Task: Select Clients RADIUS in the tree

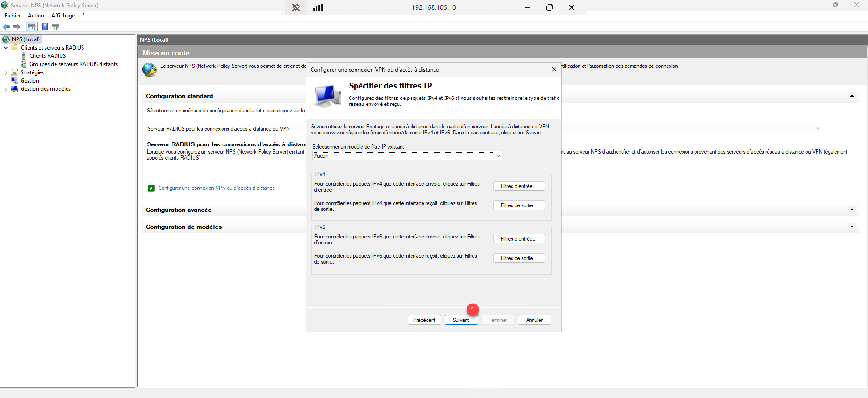Action: click(x=47, y=56)
